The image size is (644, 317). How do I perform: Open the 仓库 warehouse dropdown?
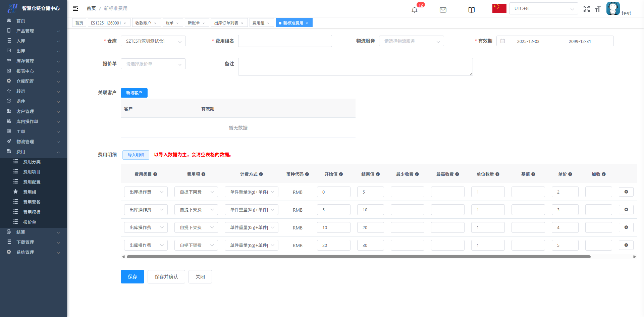pyautogui.click(x=153, y=41)
